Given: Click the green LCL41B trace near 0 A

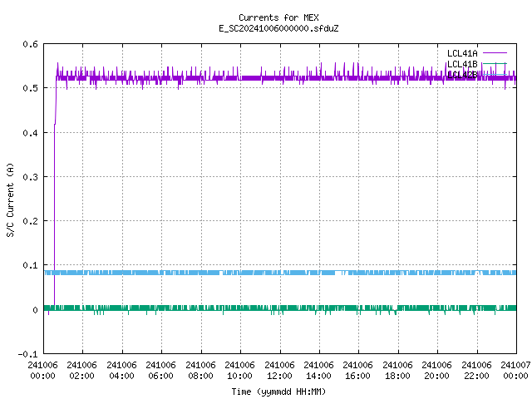Looking at the screenshot, I should 280,308.
